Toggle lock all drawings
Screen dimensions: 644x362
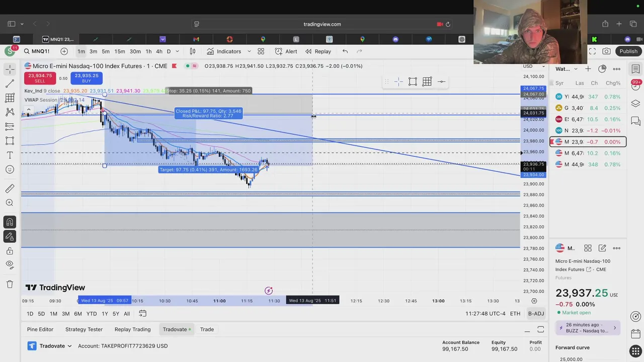10,250
